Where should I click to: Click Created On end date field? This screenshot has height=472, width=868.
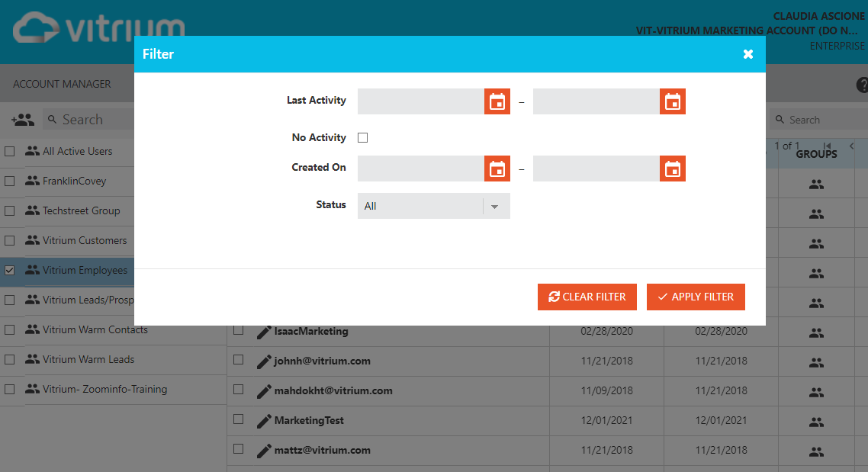coord(596,169)
